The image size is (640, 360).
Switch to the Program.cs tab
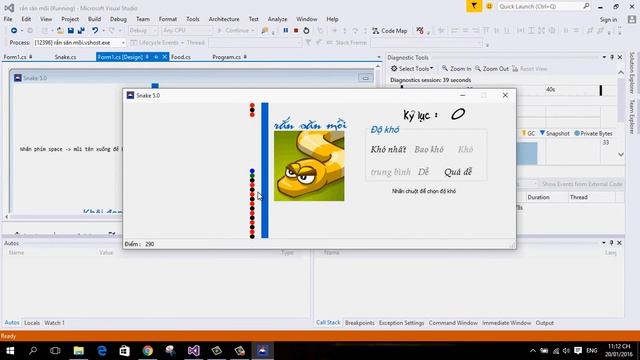[x=227, y=57]
